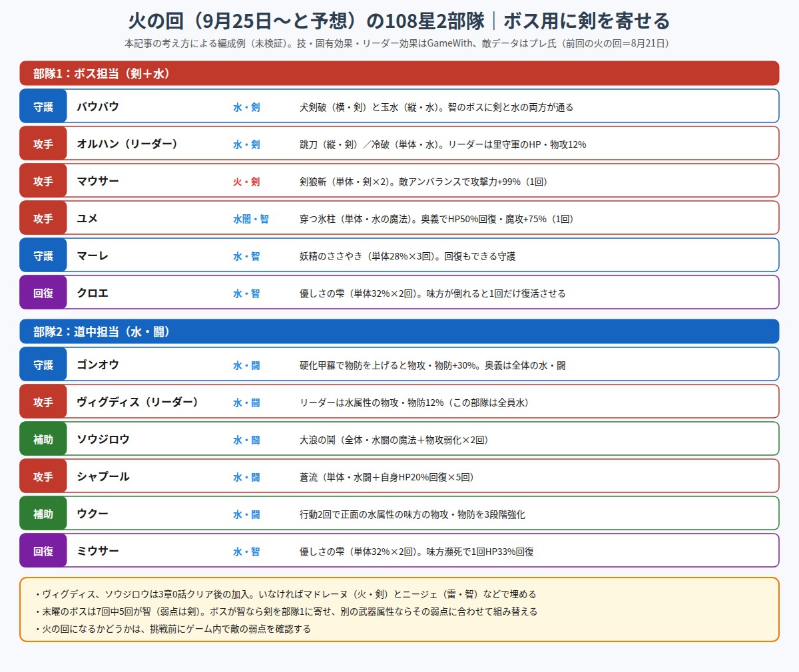Click the description starting 犬剣破(横・剣)
The width and height of the screenshot is (799, 672).
coord(436,107)
